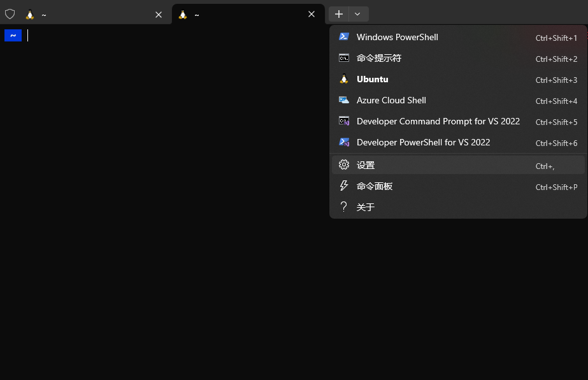This screenshot has width=588, height=380.
Task: Click the 命令面板 lightning bolt icon
Action: (344, 186)
